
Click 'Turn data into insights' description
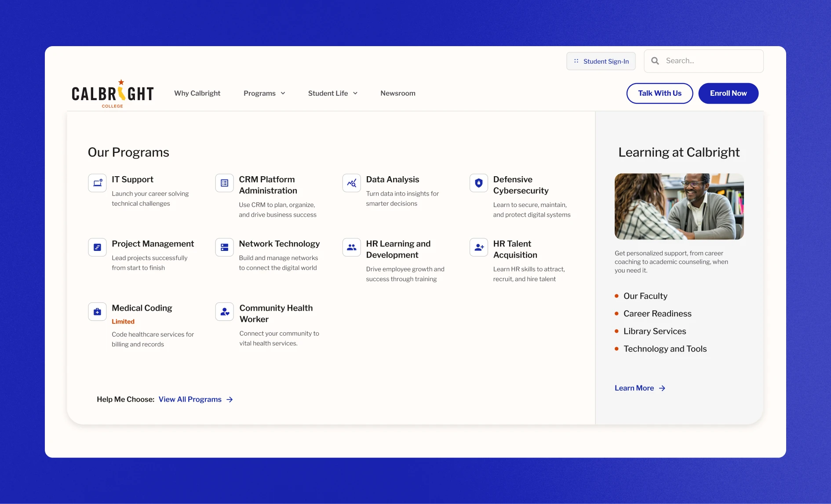click(x=402, y=199)
